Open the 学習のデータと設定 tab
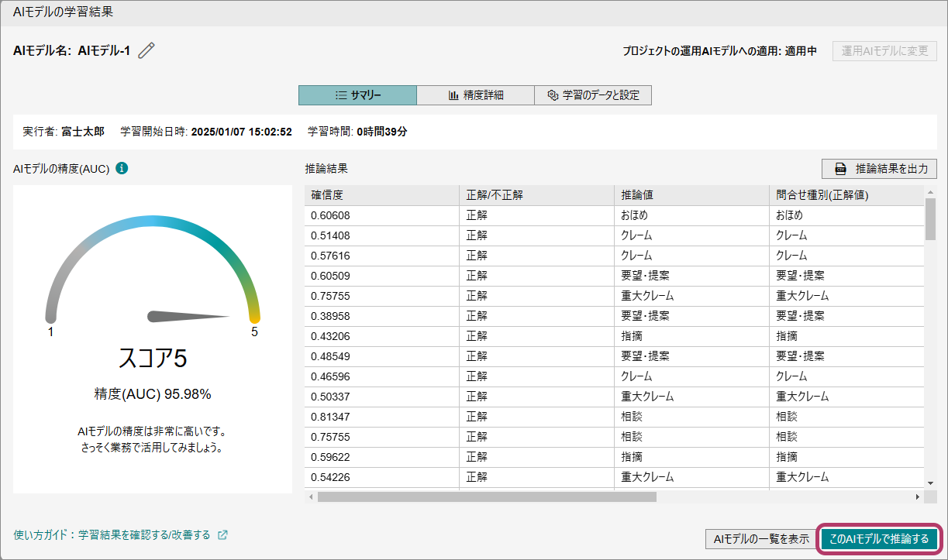The width and height of the screenshot is (948, 560). point(592,95)
